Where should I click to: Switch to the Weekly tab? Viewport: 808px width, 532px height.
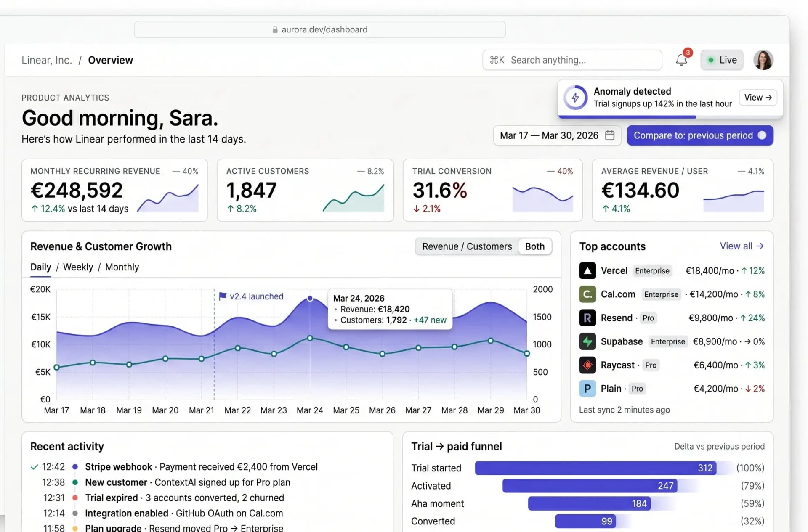click(78, 267)
